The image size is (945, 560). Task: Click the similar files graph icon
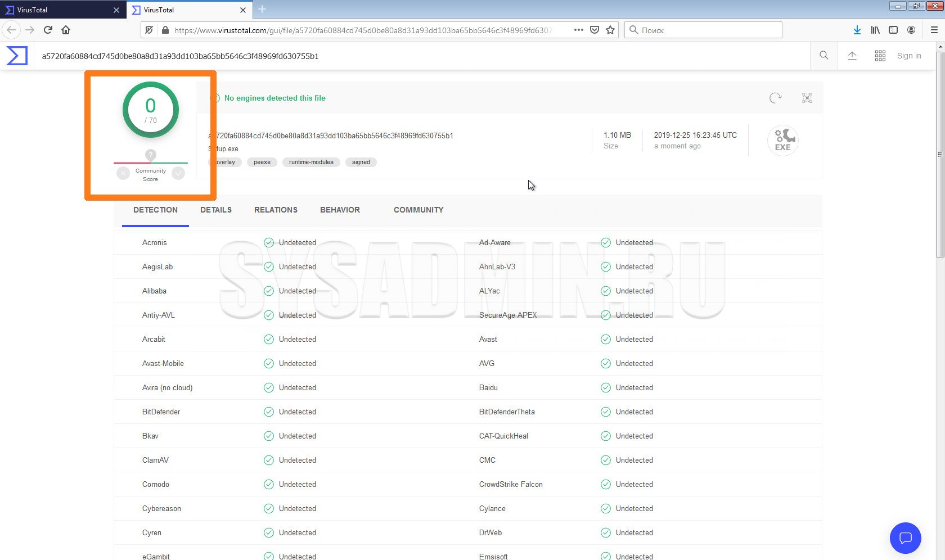(807, 98)
